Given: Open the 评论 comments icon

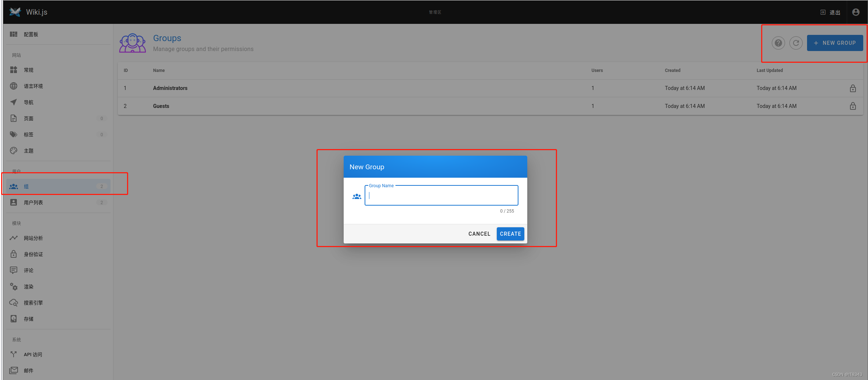Looking at the screenshot, I should click(14, 270).
